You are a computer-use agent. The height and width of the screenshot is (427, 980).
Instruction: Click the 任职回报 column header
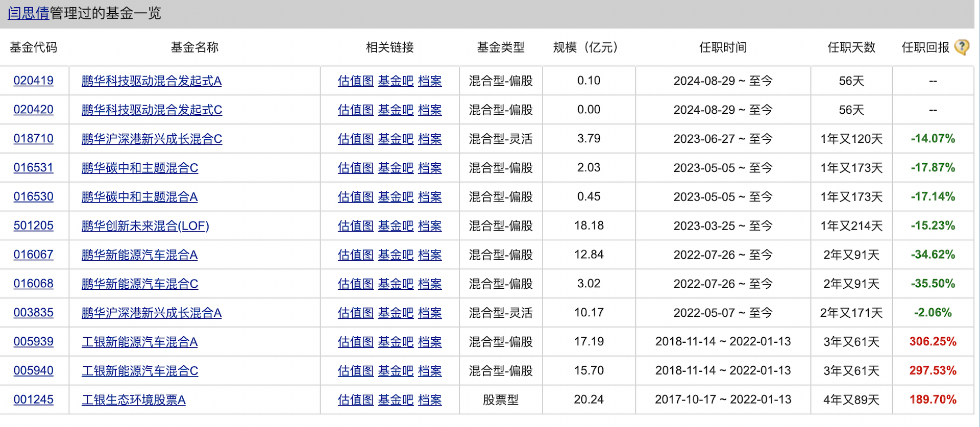tap(925, 47)
